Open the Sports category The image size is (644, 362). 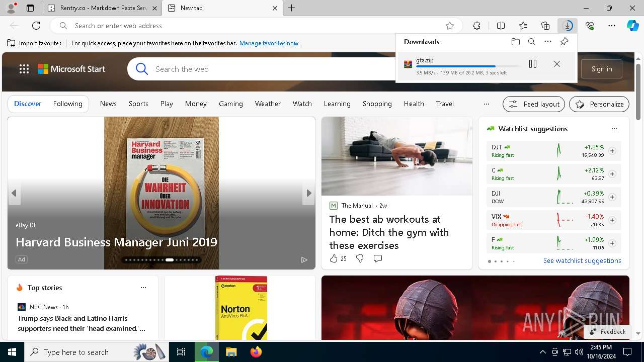138,104
